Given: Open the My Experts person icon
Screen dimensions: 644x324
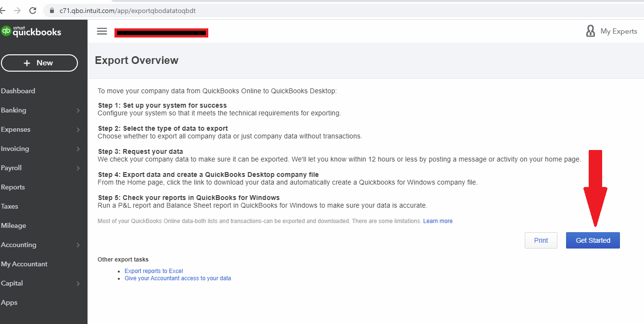Looking at the screenshot, I should pos(591,31).
